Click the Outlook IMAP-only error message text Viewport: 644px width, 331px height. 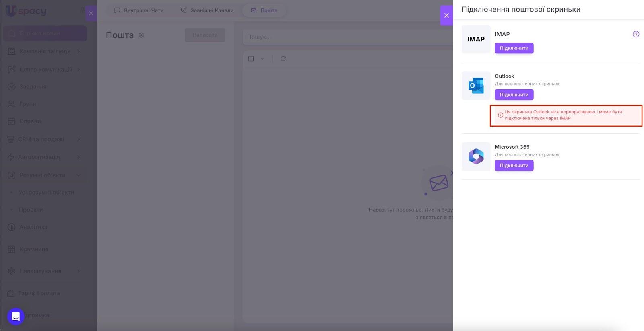click(x=563, y=115)
